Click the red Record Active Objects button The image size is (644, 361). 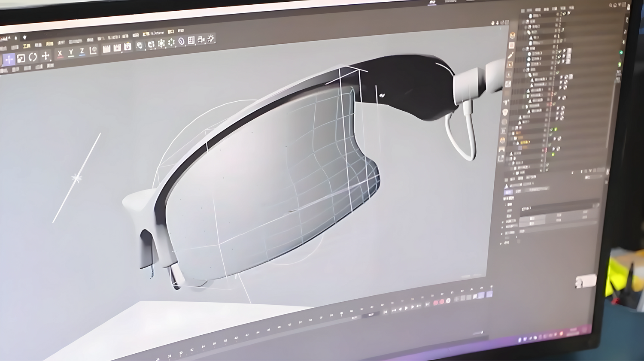[436, 303]
